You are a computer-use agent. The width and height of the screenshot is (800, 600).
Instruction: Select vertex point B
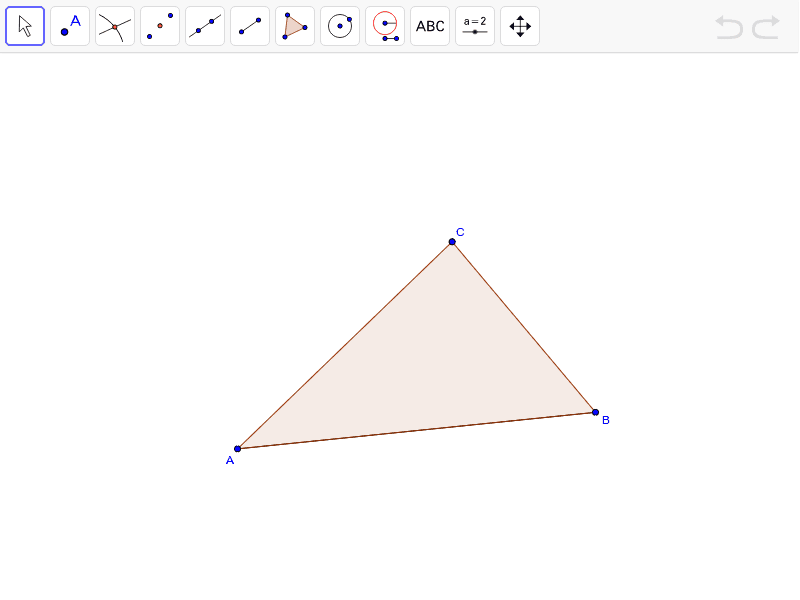click(x=595, y=412)
